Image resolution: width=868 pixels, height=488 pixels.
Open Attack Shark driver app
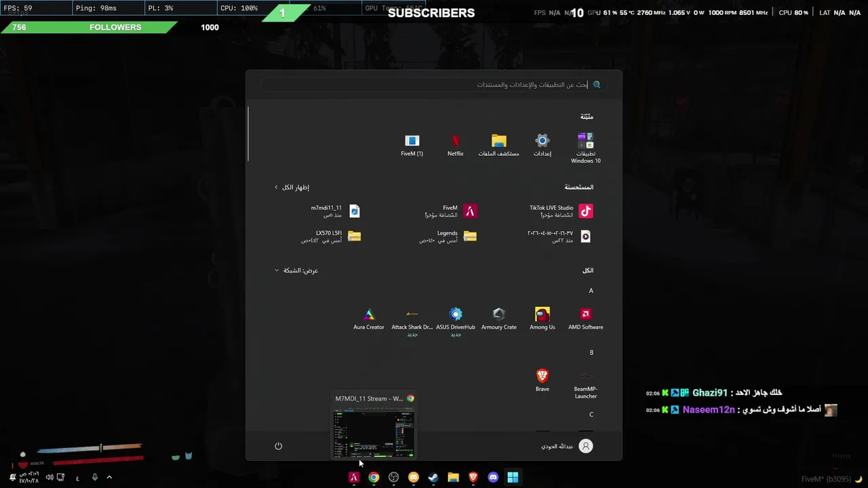tap(412, 322)
